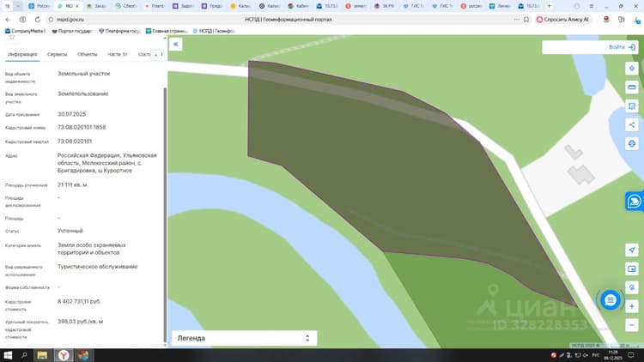This screenshot has height=362, width=644.
Task: Open the round blue chat button
Action: [x=611, y=300]
